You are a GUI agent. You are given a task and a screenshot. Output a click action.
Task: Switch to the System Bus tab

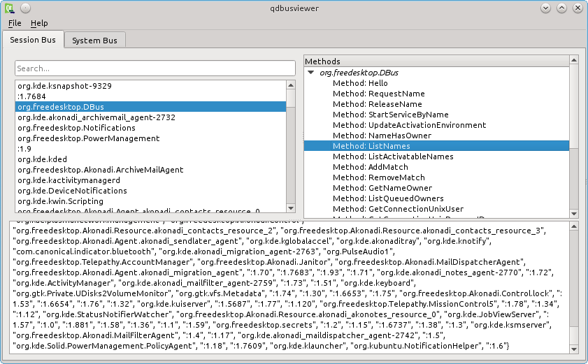coord(95,41)
